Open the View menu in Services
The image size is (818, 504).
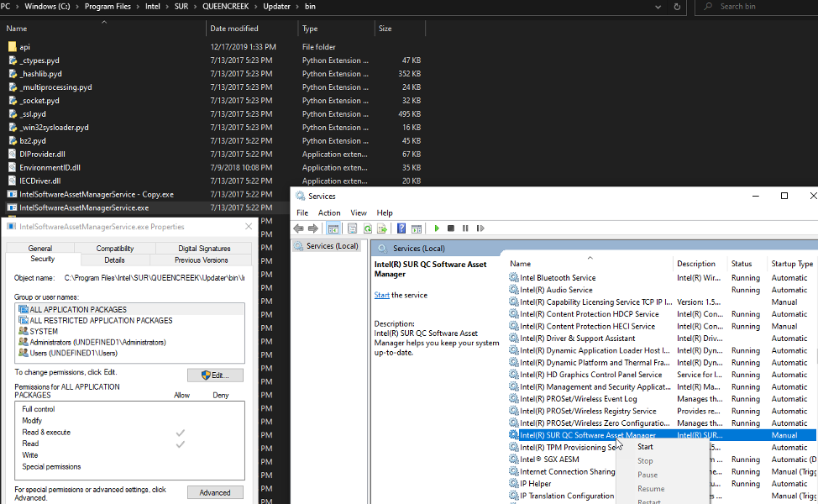(359, 213)
